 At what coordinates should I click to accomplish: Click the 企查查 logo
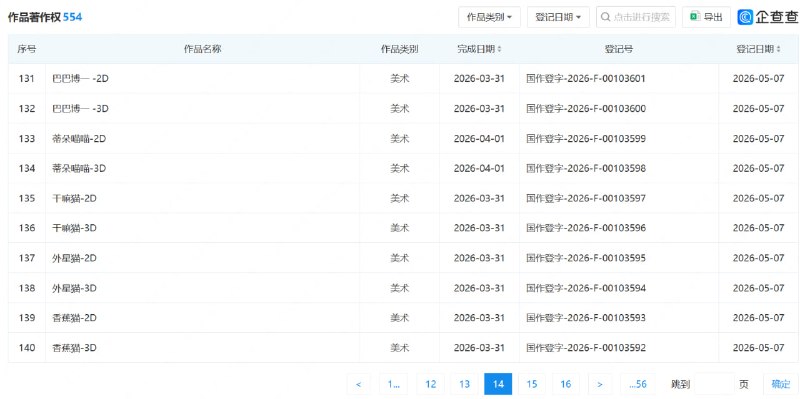pyautogui.click(x=768, y=17)
